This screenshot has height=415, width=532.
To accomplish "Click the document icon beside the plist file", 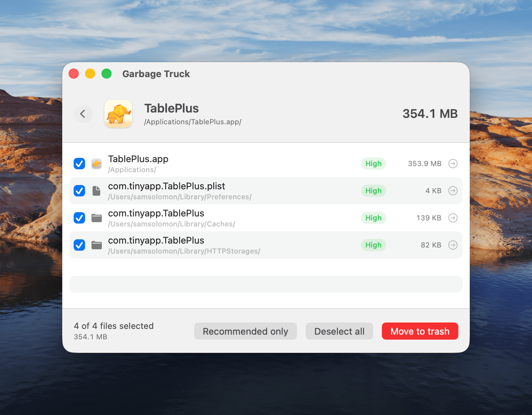I will point(96,191).
